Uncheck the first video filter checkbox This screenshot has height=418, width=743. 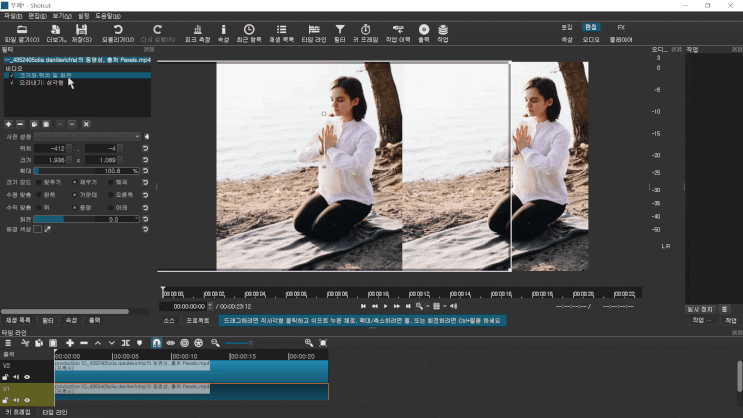coord(12,75)
